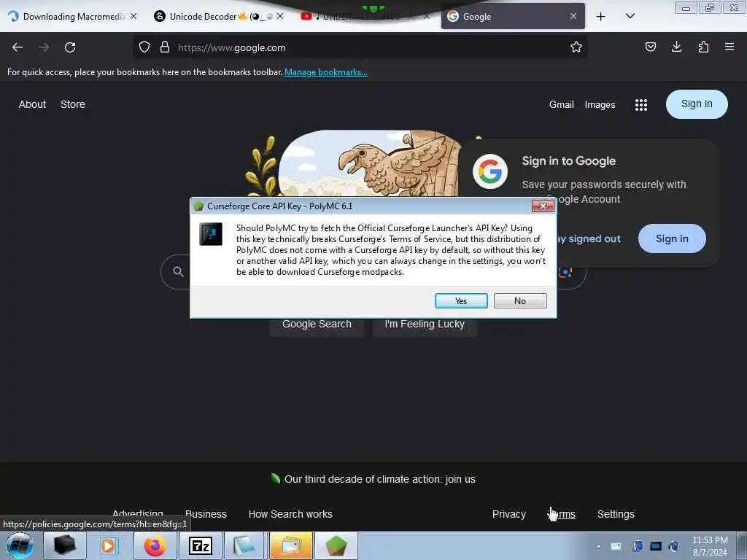This screenshot has height=560, width=747.
Task: Go back with the browser back arrow
Action: point(18,47)
